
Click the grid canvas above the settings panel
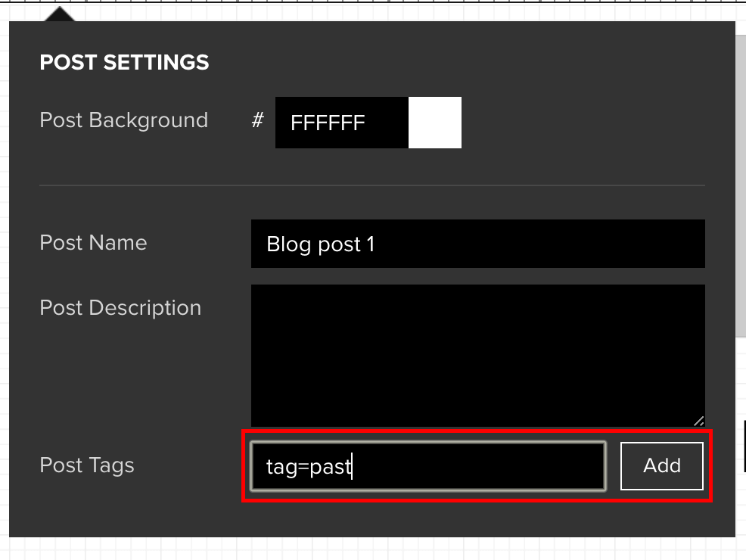(x=378, y=11)
